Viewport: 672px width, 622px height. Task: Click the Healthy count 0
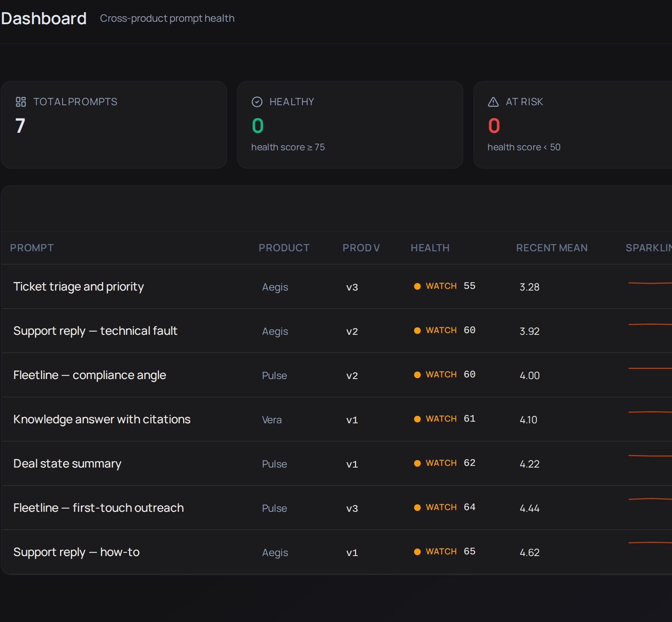[x=258, y=126]
